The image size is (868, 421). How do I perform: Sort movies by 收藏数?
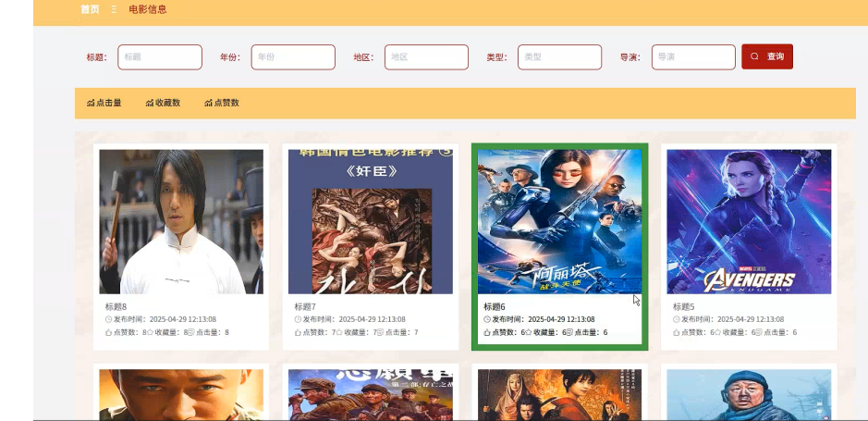pos(164,103)
